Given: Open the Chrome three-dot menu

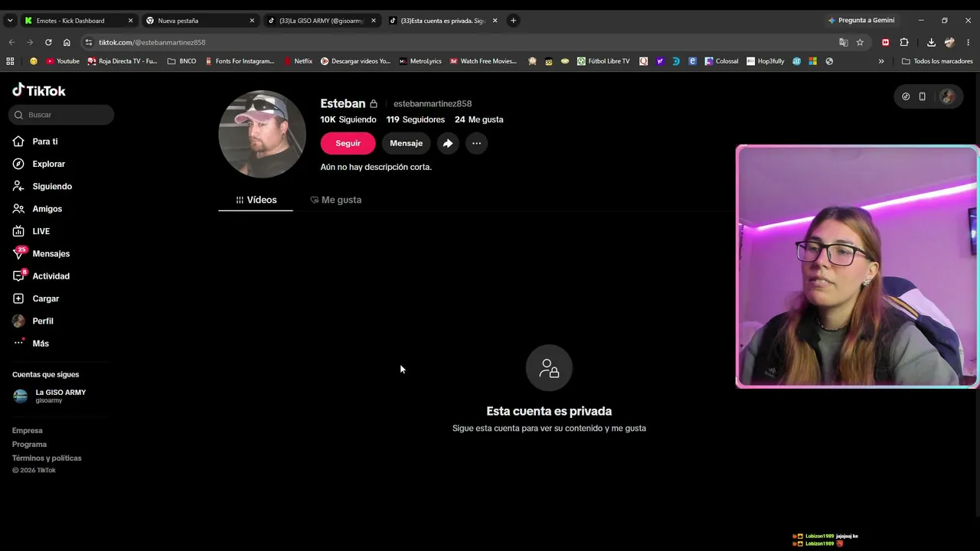Looking at the screenshot, I should point(969,42).
